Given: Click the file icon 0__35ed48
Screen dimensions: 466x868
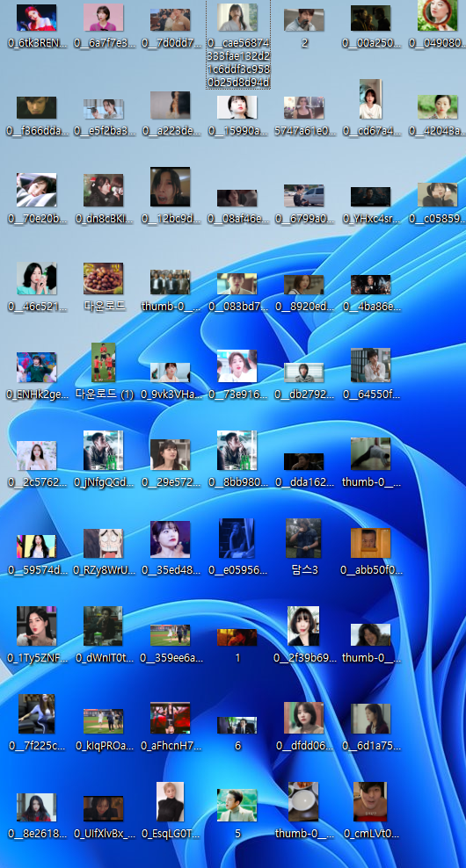Looking at the screenshot, I should point(170,539).
